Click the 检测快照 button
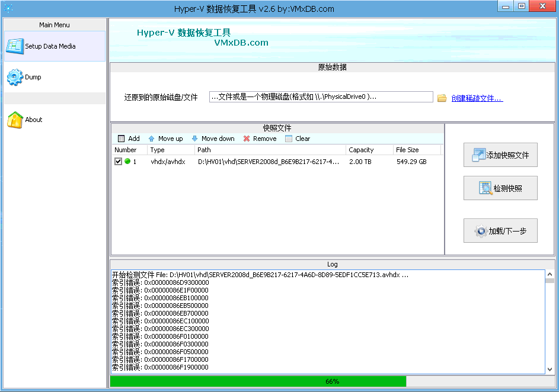 [500, 188]
